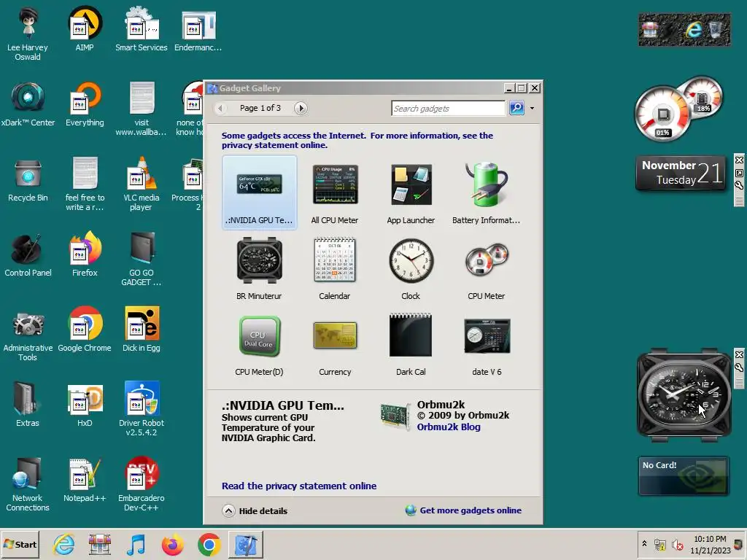Viewport: 747px width, 560px height.
Task: Open the visit www.wallba... text file
Action: pos(141,109)
